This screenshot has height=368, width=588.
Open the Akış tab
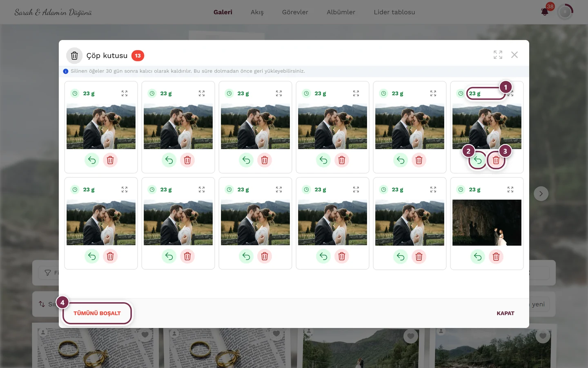coord(257,12)
